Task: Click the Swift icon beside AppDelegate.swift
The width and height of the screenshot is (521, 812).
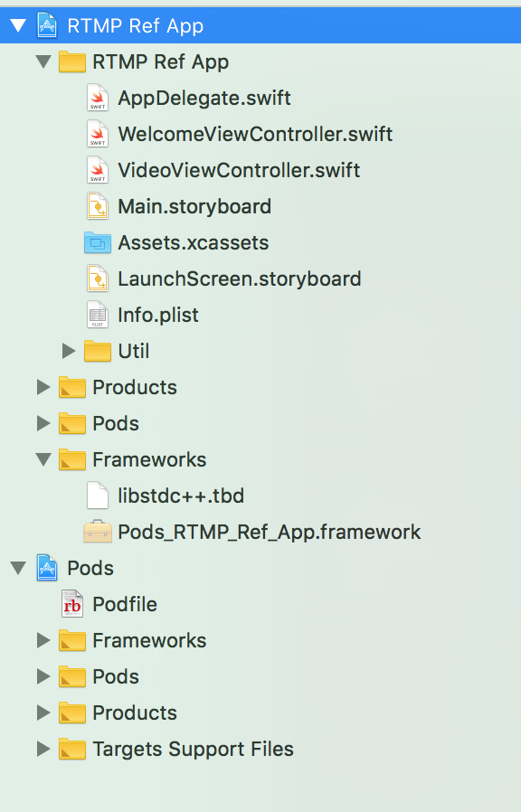Action: pos(98,98)
